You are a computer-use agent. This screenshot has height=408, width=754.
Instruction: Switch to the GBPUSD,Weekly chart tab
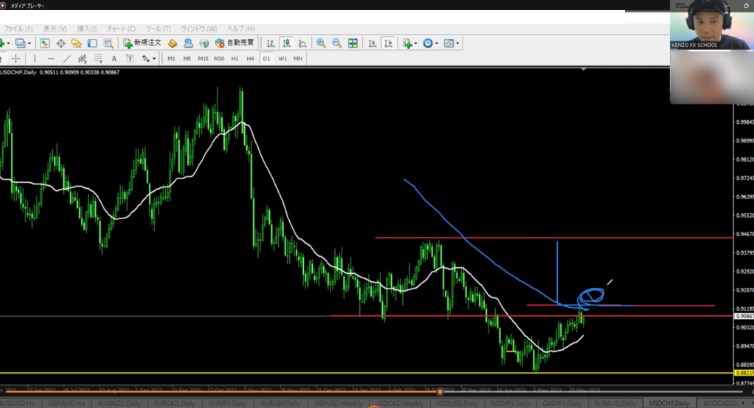338,403
